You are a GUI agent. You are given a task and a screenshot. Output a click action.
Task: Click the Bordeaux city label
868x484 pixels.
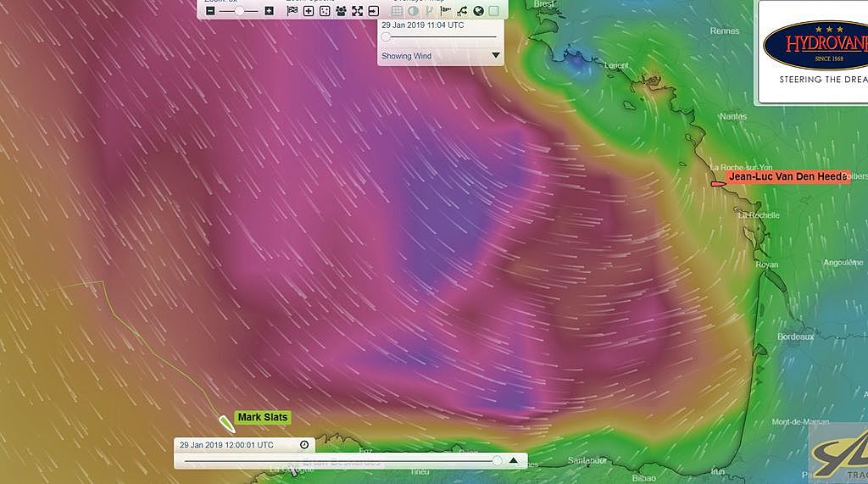(795, 337)
